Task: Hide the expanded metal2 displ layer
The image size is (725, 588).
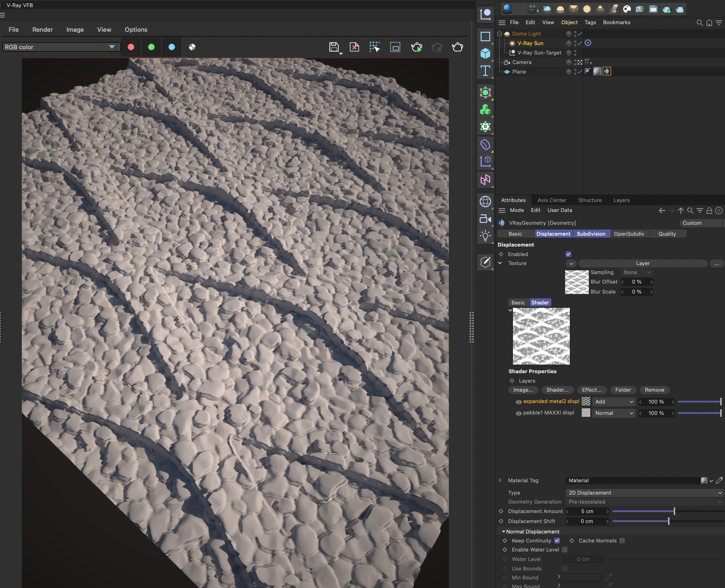Action: [519, 402]
